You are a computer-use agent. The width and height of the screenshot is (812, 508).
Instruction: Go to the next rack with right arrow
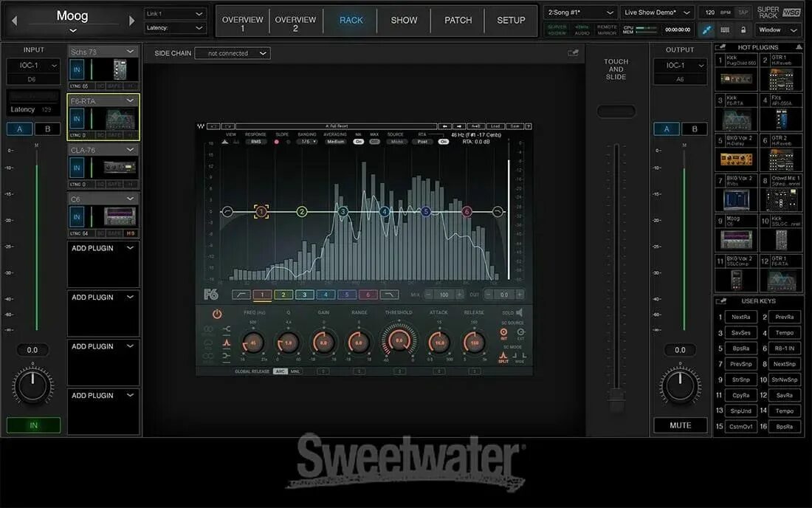click(x=131, y=21)
